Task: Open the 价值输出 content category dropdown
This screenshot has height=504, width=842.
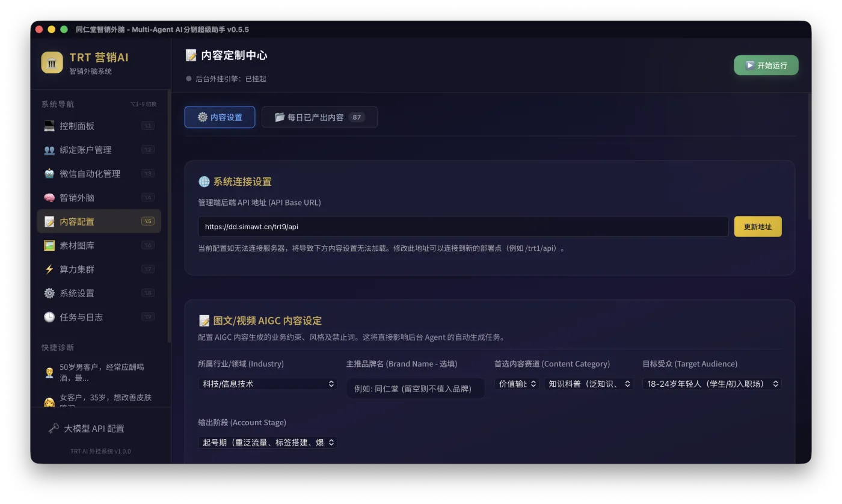Action: point(517,384)
